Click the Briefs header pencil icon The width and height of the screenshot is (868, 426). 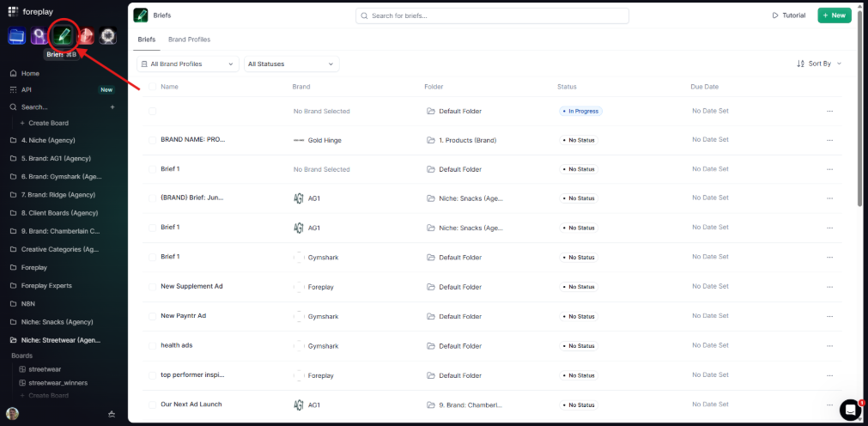tap(141, 15)
